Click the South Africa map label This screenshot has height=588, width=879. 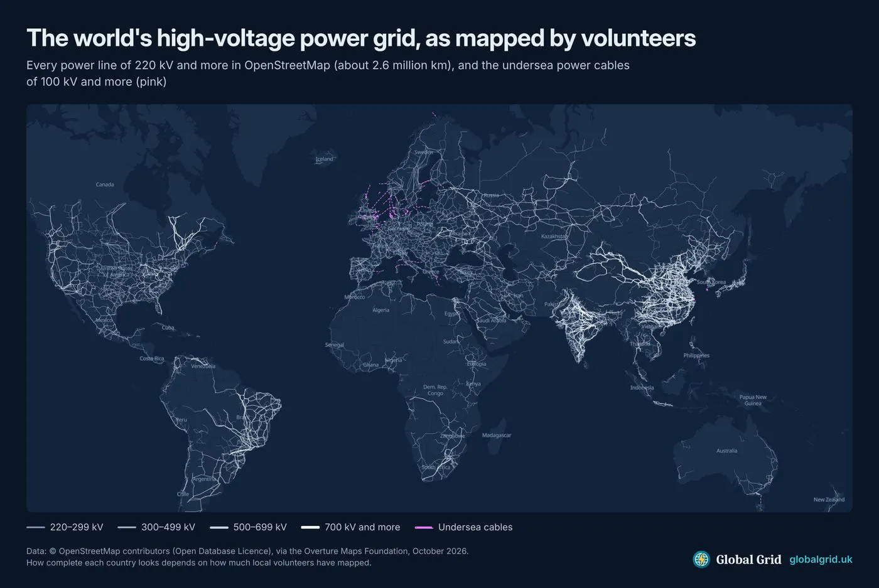click(436, 468)
